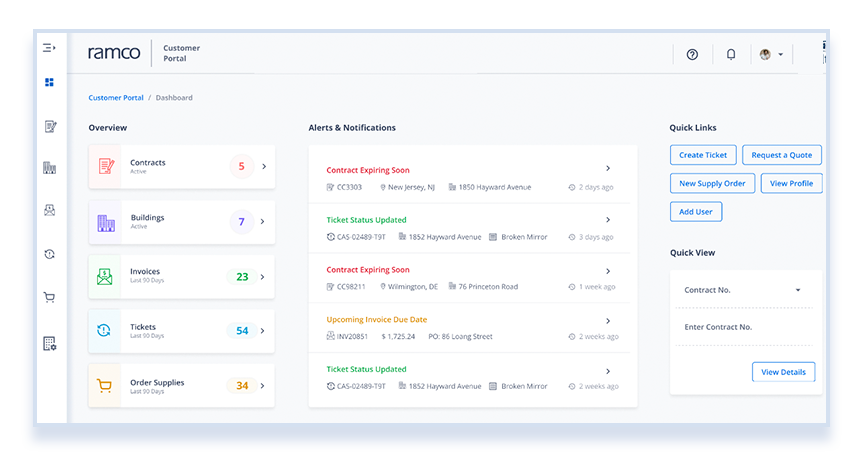The width and height of the screenshot is (863, 455).
Task: Click the 1 week ago timestamp
Action: [x=597, y=287]
